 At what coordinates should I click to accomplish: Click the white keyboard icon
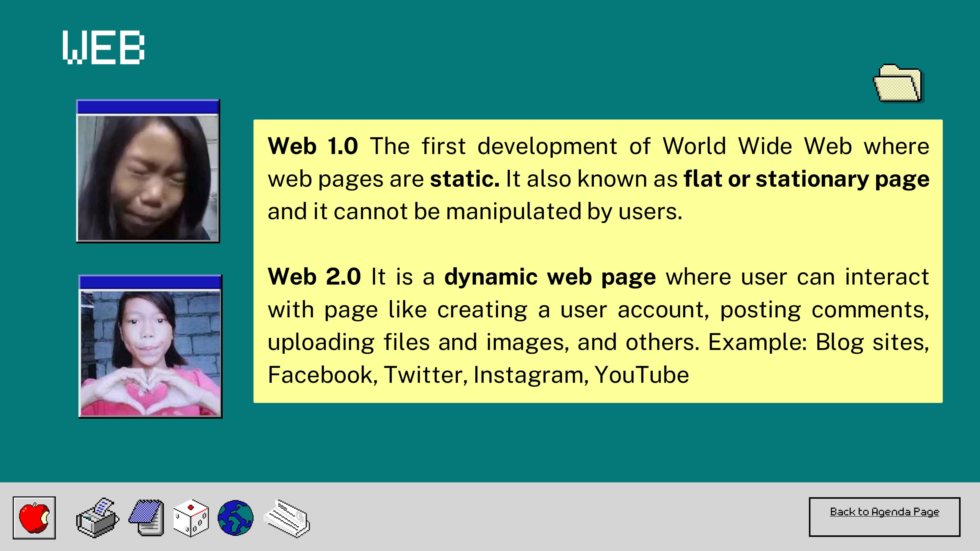287,518
